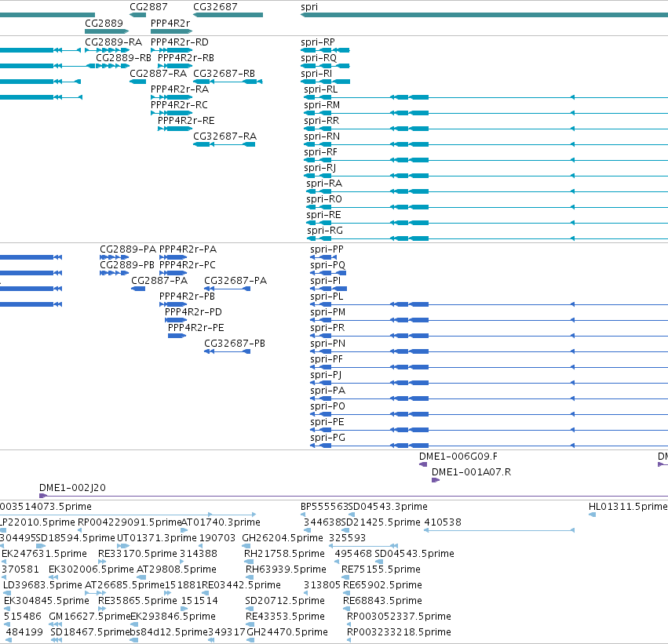
Task: Open EST 410538 label
Action: click(x=443, y=522)
